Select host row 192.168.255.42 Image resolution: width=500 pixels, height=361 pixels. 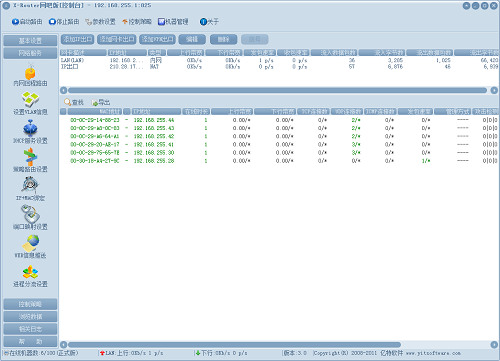pos(279,136)
